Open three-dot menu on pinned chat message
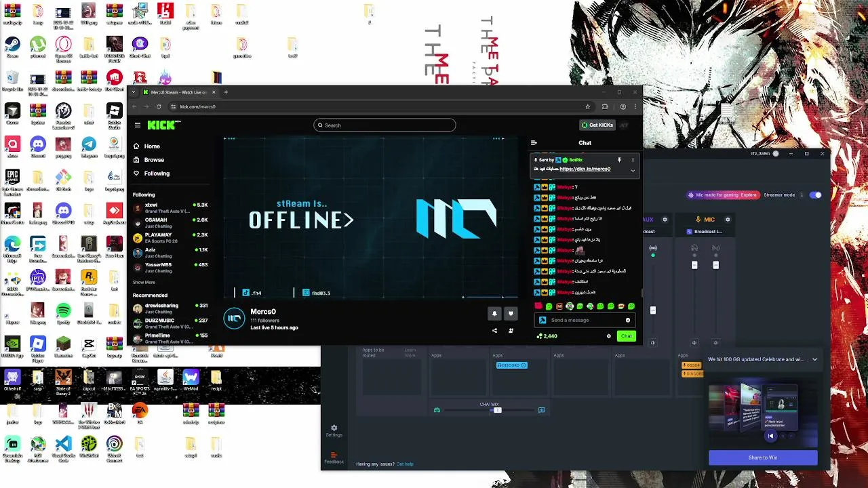The image size is (868, 488). [633, 160]
